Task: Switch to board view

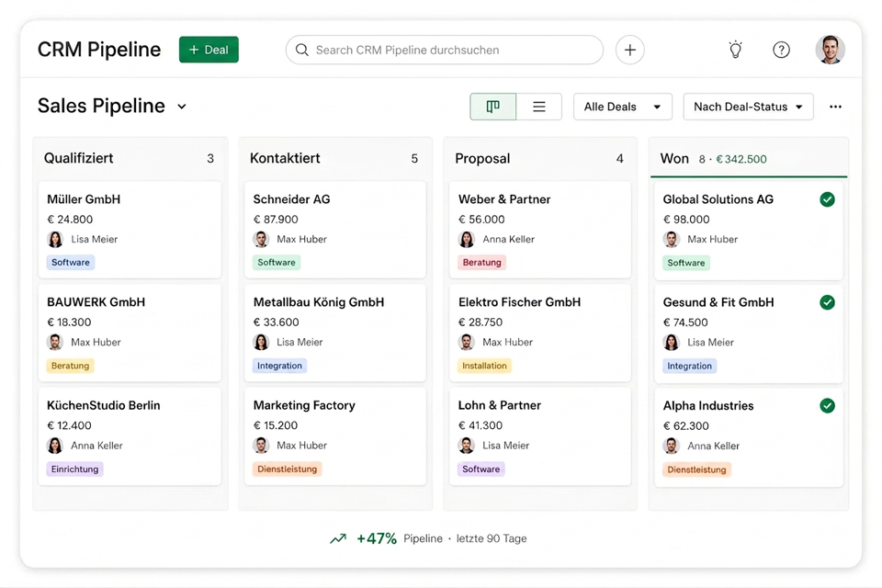Action: (492, 107)
